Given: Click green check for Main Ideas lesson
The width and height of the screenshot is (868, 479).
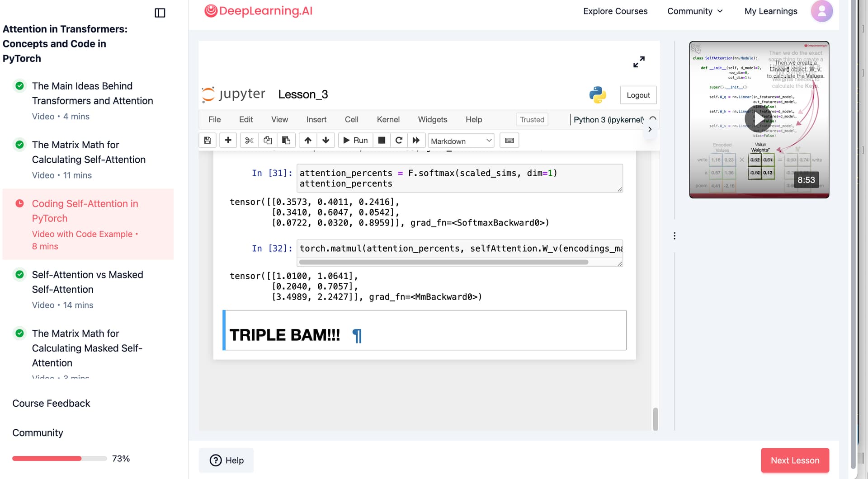Looking at the screenshot, I should (x=20, y=86).
